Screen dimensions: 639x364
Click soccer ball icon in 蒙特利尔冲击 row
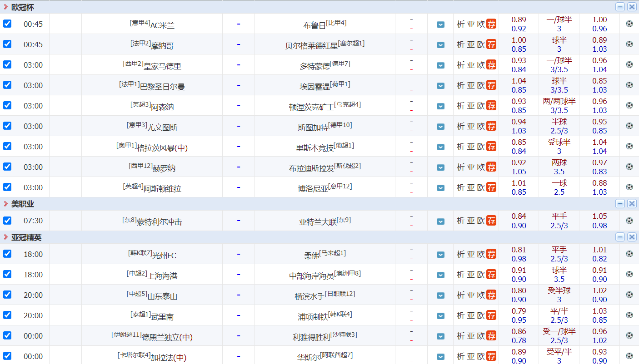click(629, 221)
